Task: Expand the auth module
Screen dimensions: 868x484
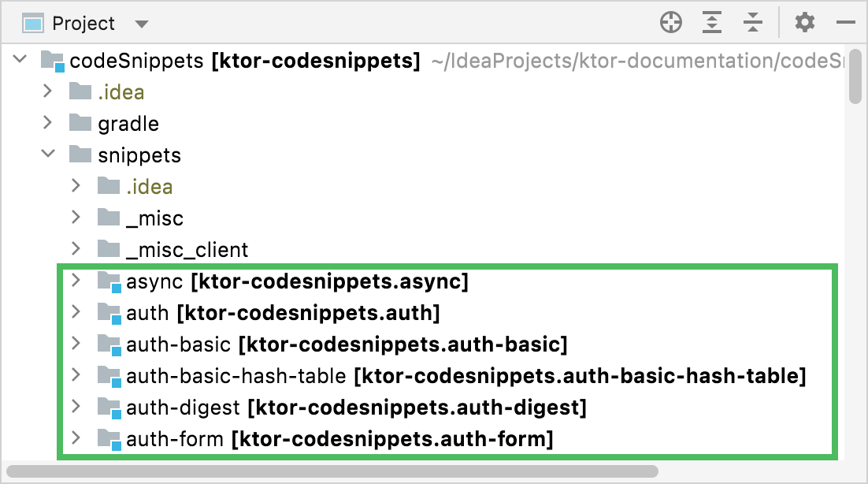Action: [x=76, y=312]
